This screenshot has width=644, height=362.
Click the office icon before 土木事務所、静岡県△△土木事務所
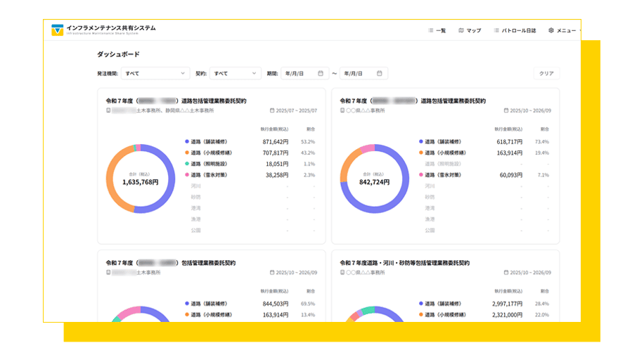coord(108,110)
